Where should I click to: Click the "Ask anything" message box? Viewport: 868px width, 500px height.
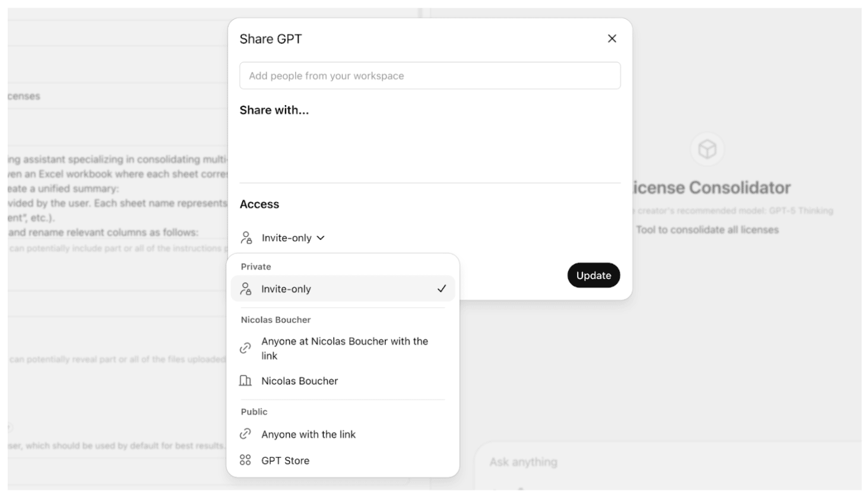(x=653, y=462)
